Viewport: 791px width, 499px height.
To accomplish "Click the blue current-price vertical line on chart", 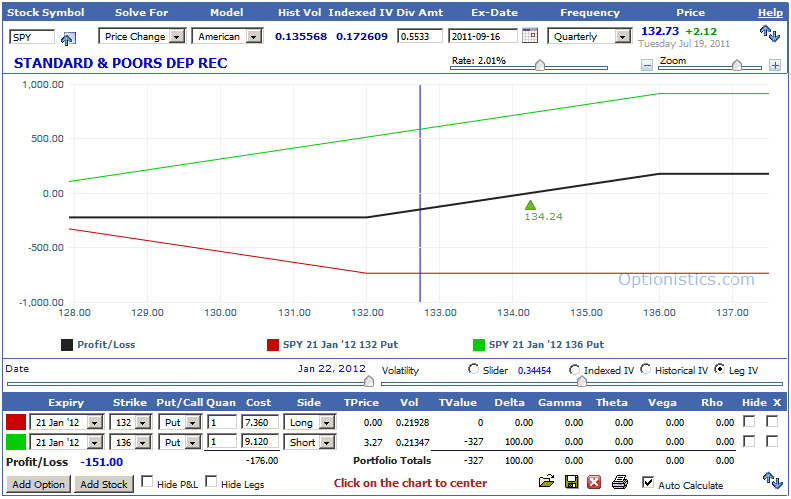I will point(420,193).
